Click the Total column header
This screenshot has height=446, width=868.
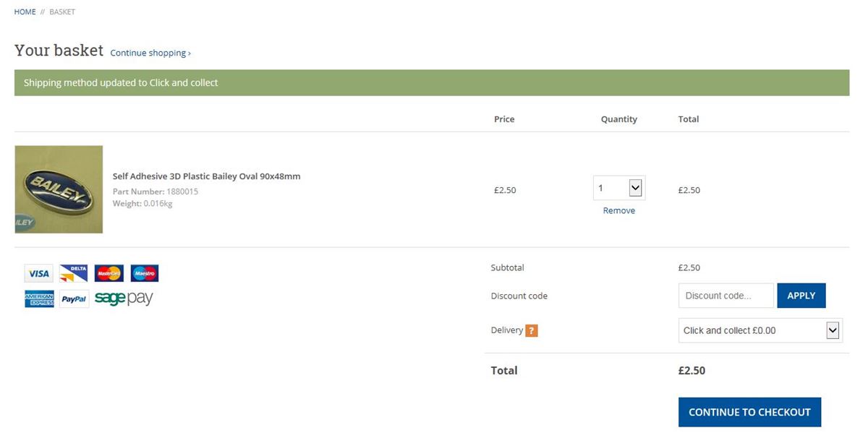[x=689, y=119]
